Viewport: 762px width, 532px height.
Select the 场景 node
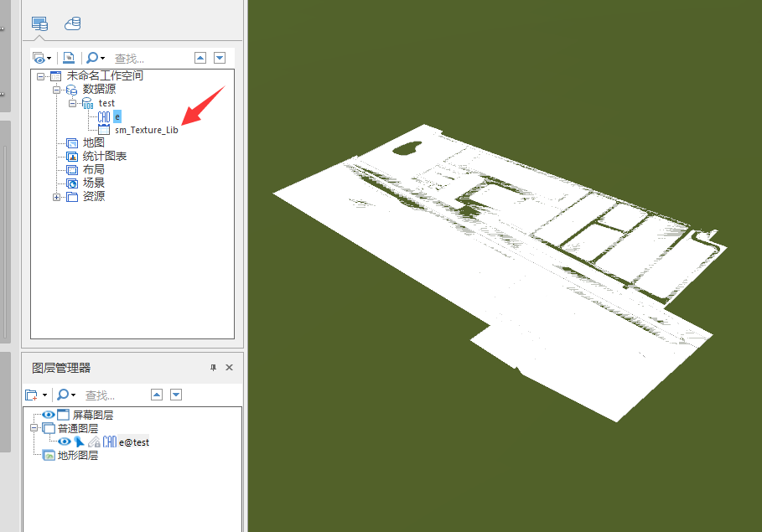coord(93,183)
